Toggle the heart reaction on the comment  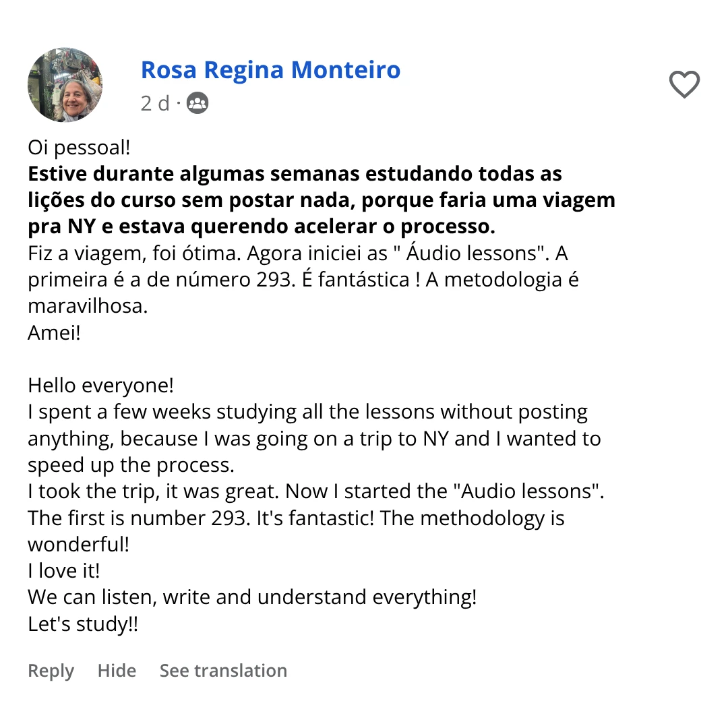pyautogui.click(x=685, y=85)
